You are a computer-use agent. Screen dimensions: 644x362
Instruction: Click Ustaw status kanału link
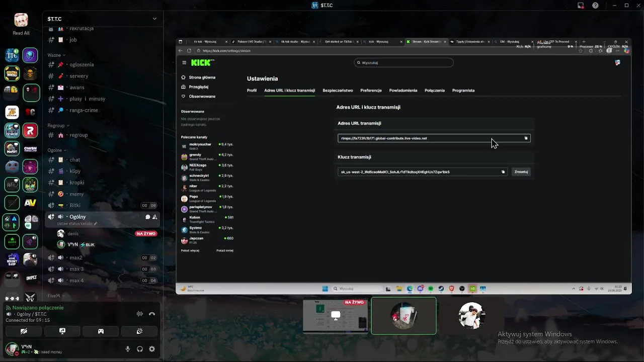click(x=77, y=224)
